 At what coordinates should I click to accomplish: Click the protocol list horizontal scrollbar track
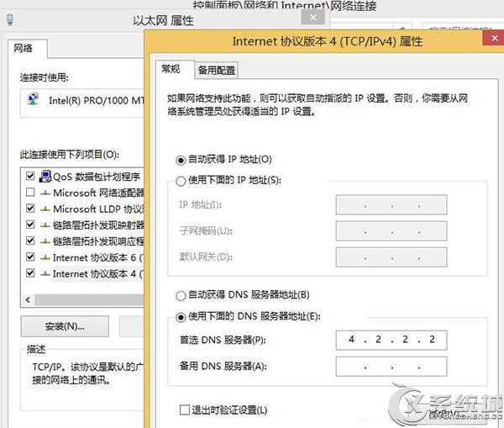(89, 300)
